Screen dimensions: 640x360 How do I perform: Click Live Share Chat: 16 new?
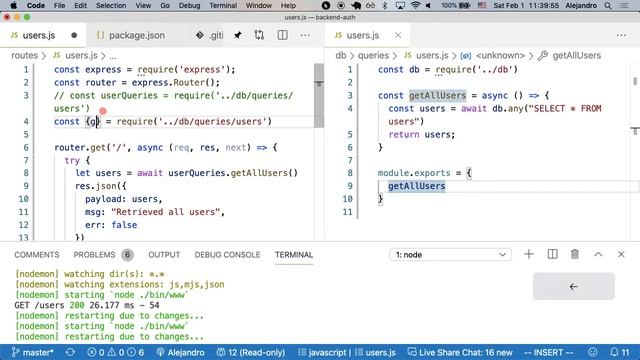coord(460,353)
